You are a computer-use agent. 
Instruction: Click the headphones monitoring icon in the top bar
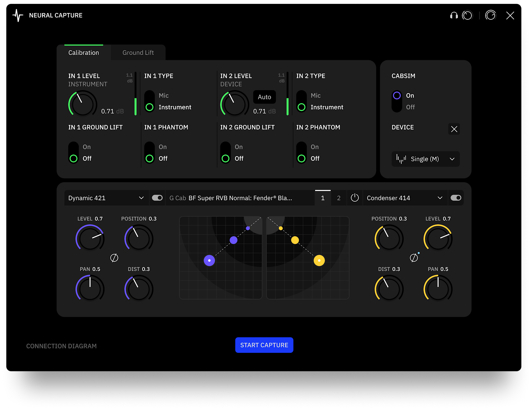(454, 15)
